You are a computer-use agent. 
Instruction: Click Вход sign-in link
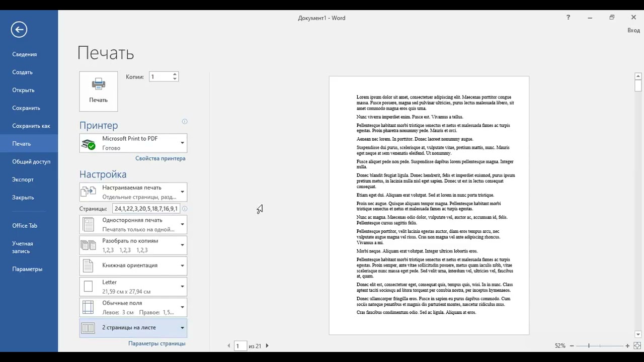pos(633,31)
